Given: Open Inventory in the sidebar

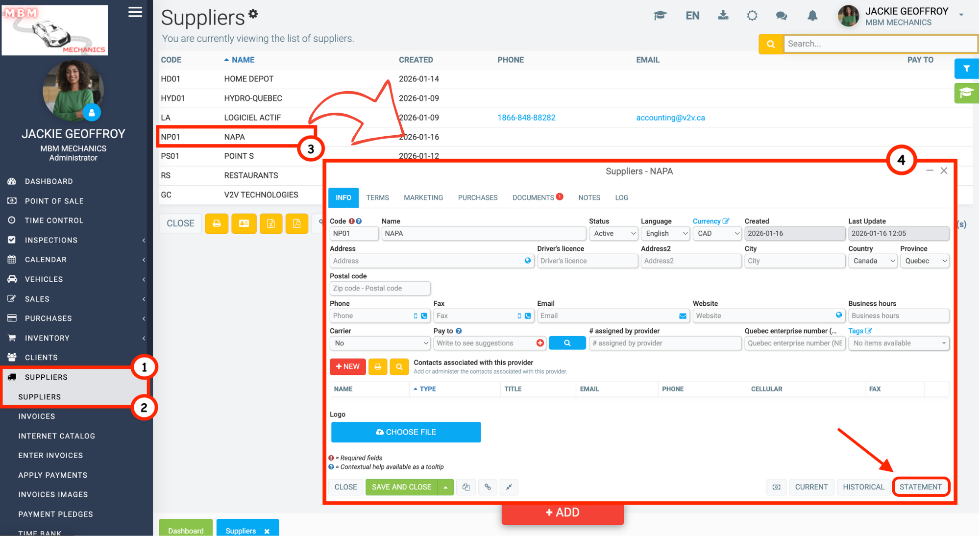Looking at the screenshot, I should click(47, 338).
